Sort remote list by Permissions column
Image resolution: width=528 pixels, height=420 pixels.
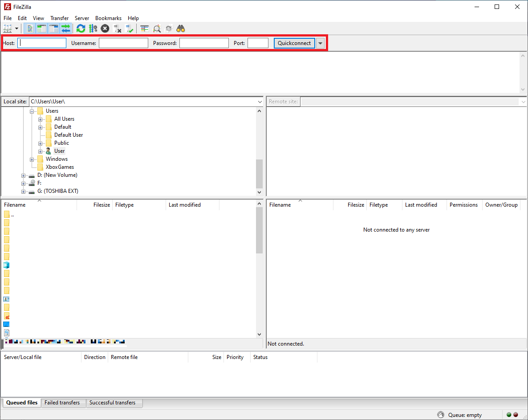click(464, 205)
